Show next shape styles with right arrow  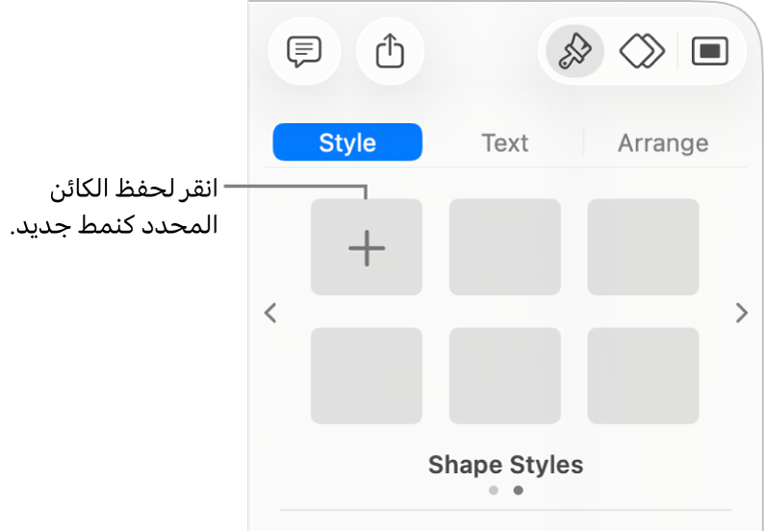741,313
